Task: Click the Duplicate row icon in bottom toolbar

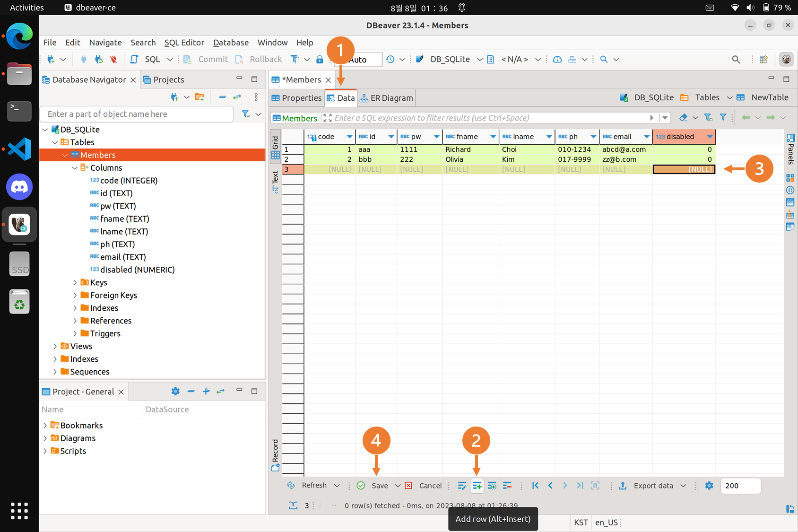Action: click(492, 486)
